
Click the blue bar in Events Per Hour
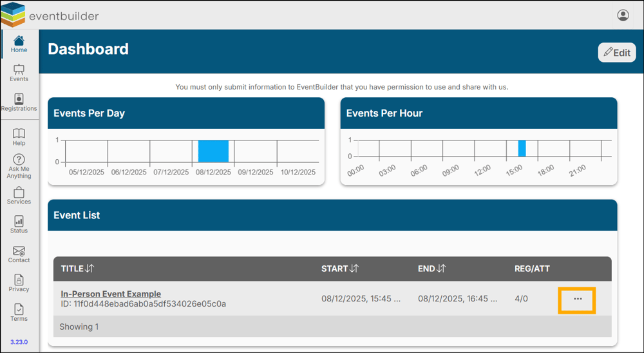click(522, 148)
